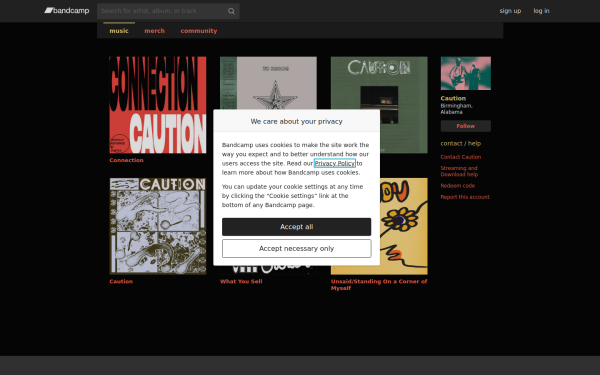Viewport: 600px width, 375px height.
Task: Switch to the community tab
Action: pos(199,31)
